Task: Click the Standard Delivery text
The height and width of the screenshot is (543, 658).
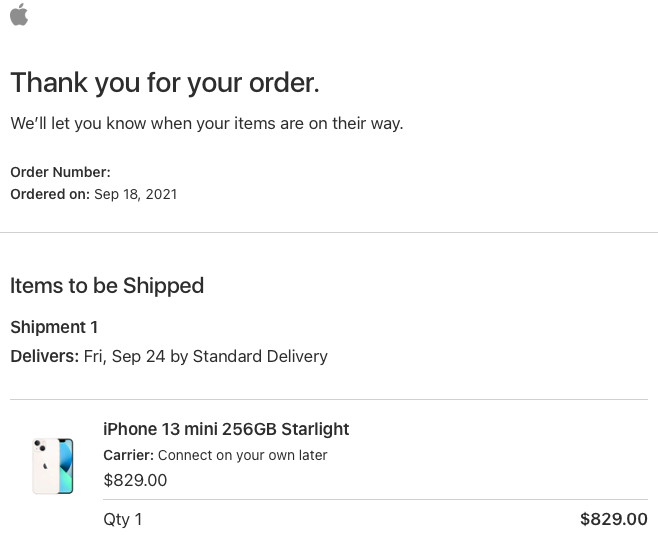Action: pyautogui.click(x=260, y=356)
